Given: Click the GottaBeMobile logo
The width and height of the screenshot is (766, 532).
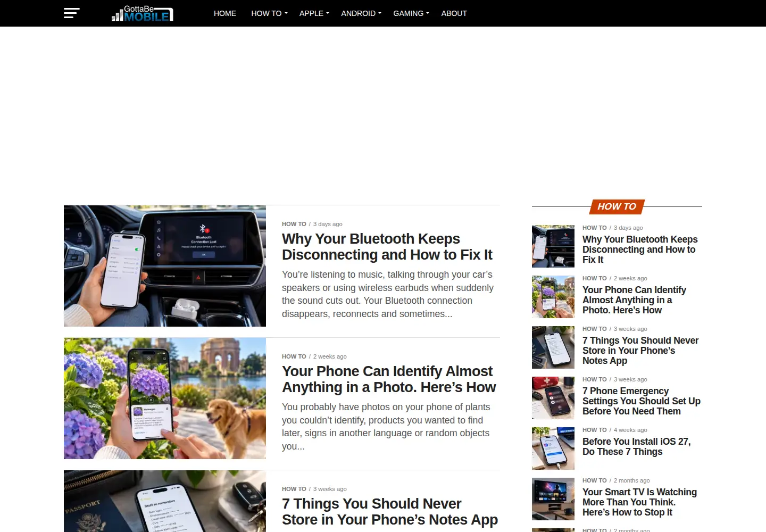Looking at the screenshot, I should (x=143, y=13).
